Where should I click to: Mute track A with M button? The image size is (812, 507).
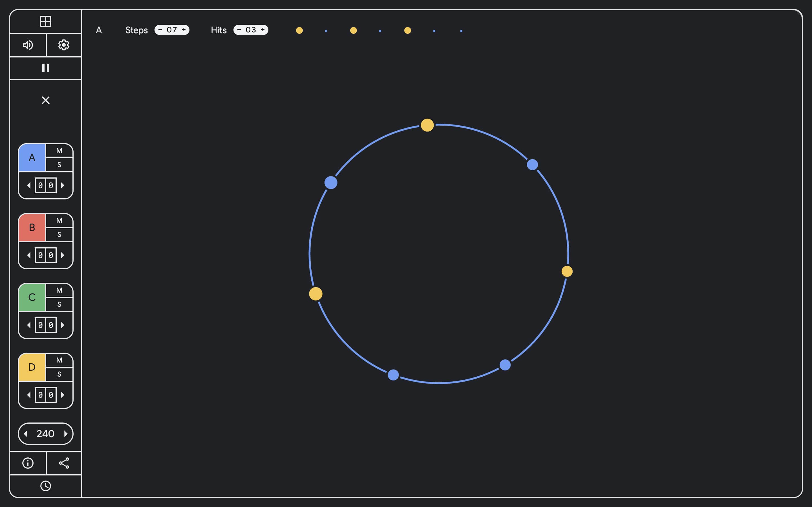pyautogui.click(x=59, y=151)
